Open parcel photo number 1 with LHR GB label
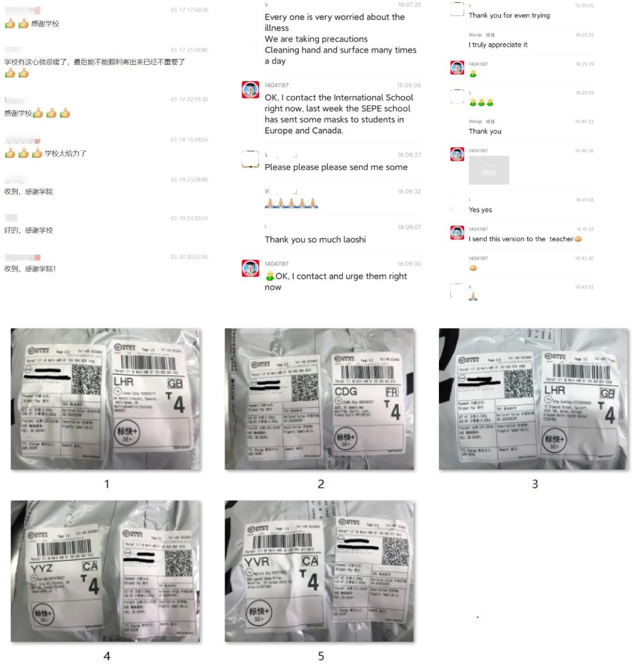The height and width of the screenshot is (667, 644). (x=106, y=399)
